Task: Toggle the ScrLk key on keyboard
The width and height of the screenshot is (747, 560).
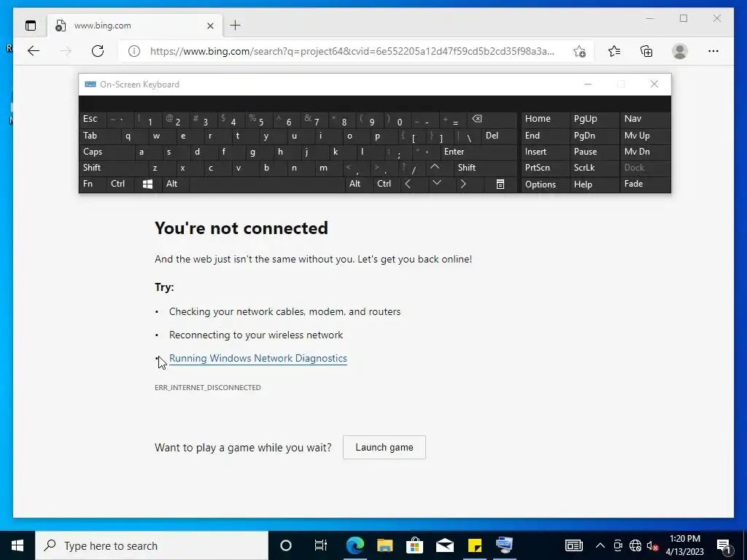Action: click(594, 168)
